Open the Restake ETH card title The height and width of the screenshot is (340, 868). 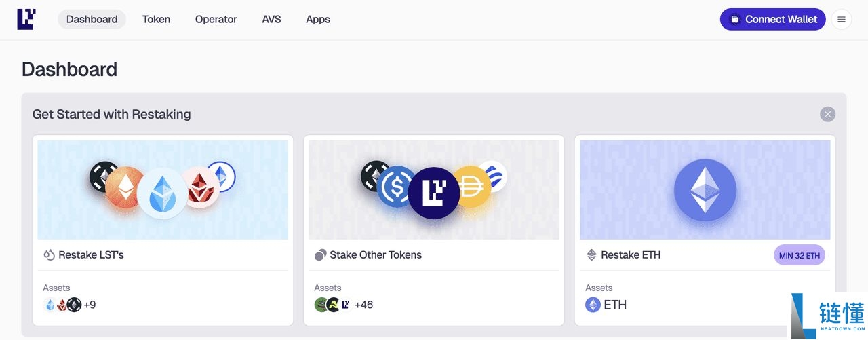631,255
